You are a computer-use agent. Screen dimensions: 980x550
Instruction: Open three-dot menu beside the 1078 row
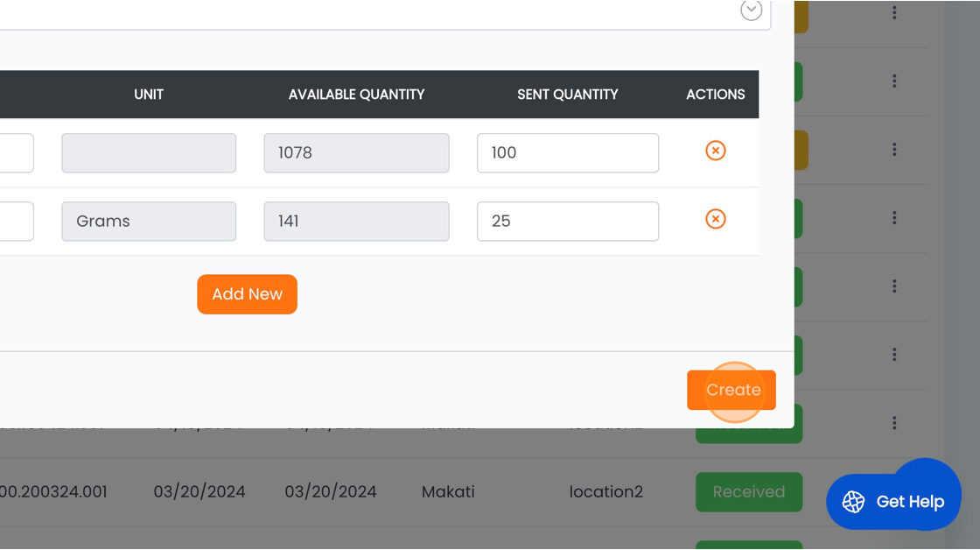click(x=894, y=150)
